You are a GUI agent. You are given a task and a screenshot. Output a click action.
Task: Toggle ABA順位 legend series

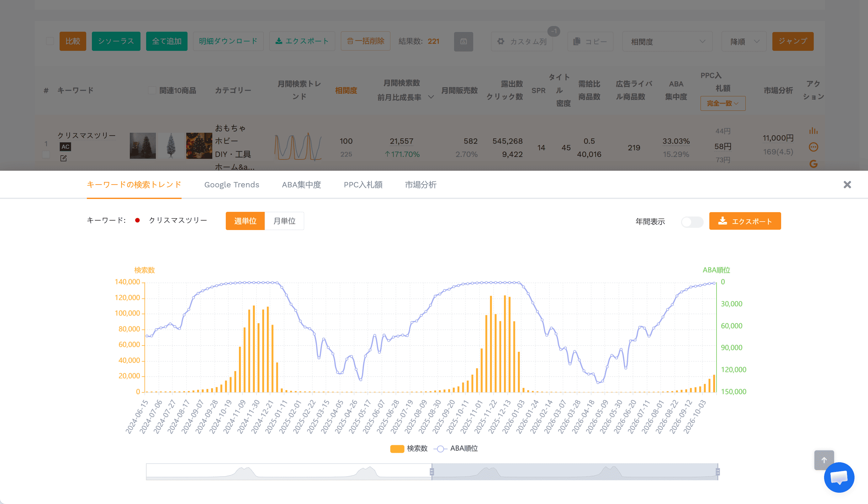[x=455, y=448]
